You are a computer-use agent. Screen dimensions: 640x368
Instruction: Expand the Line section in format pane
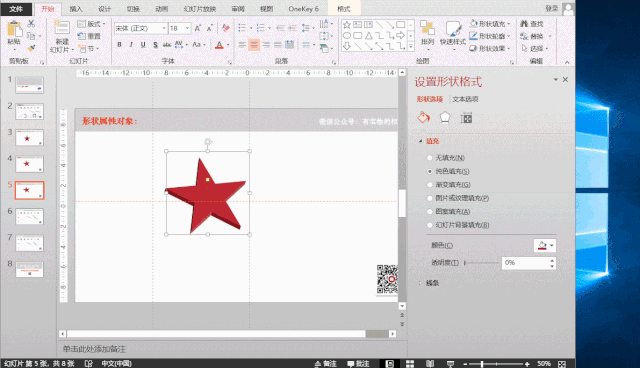pos(432,283)
